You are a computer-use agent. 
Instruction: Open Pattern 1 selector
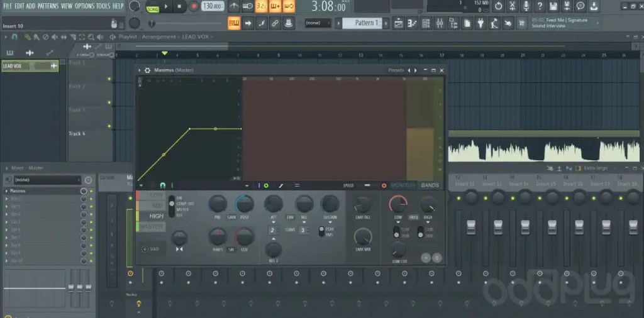pyautogui.click(x=362, y=23)
